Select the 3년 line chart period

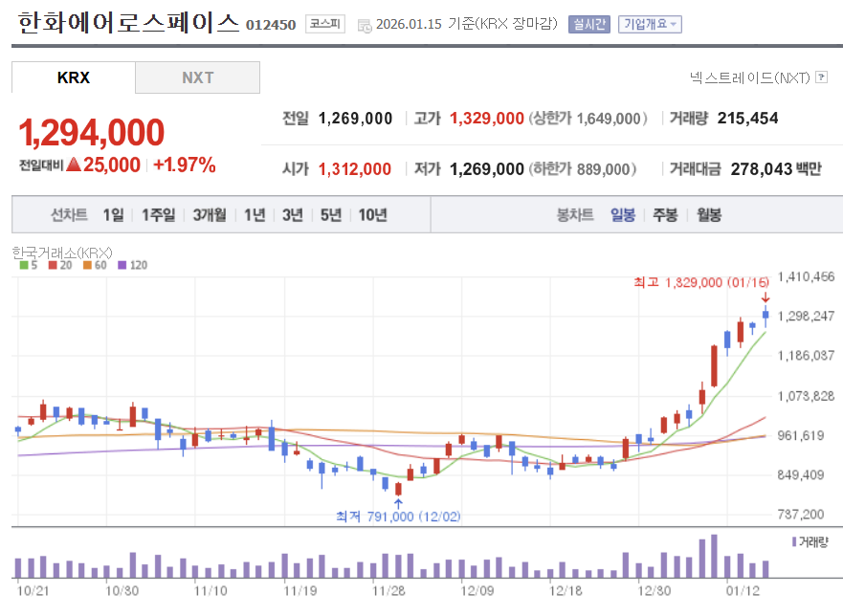[x=293, y=215]
